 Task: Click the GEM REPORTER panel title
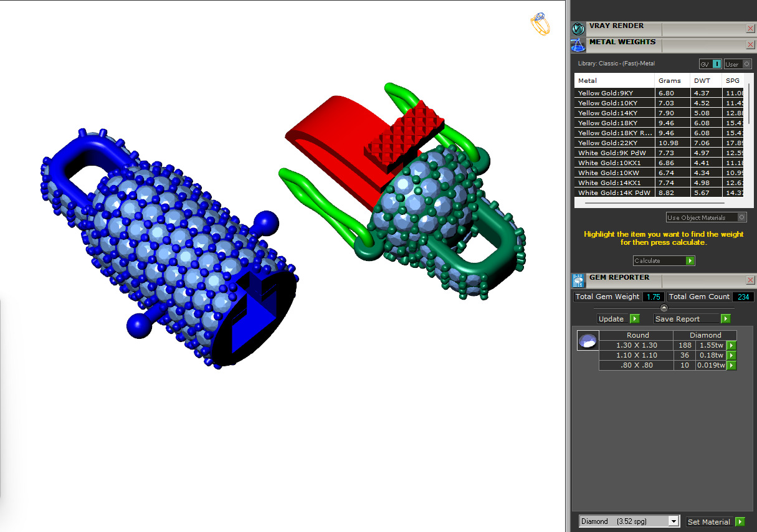click(619, 278)
